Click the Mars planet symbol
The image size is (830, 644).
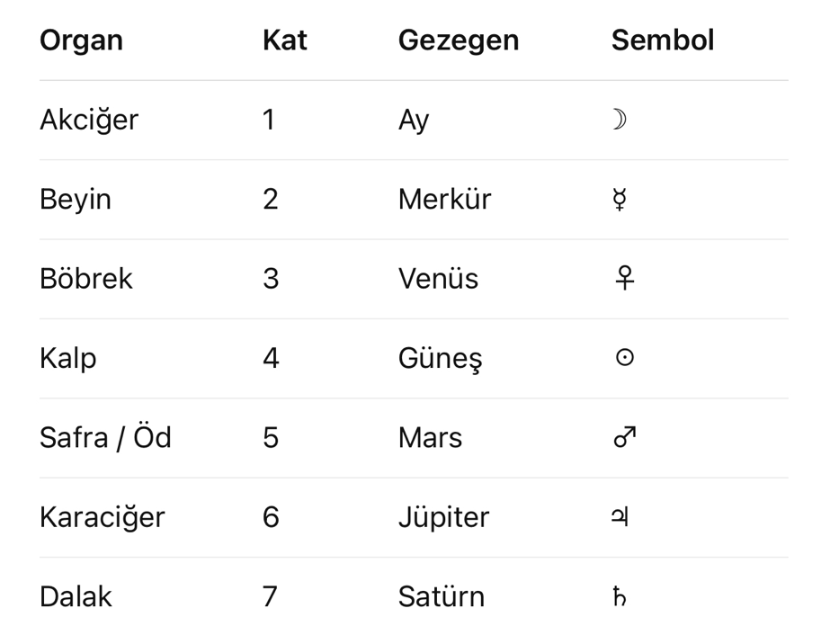point(624,437)
